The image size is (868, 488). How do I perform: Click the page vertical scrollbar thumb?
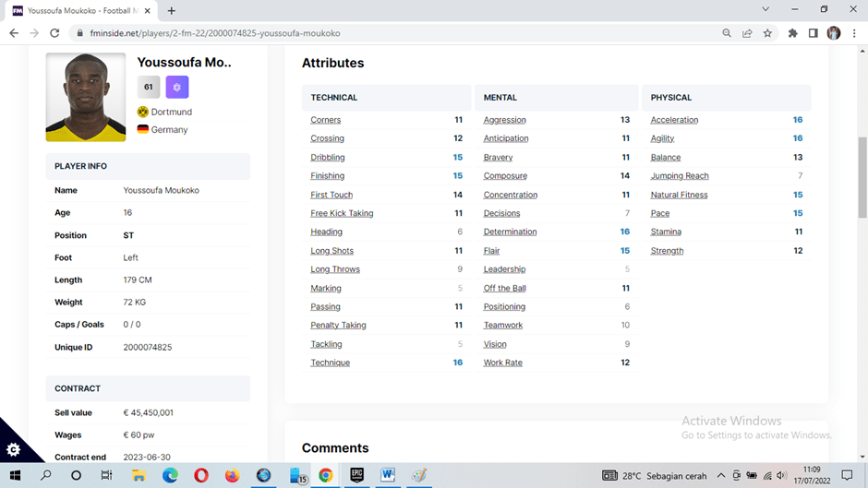click(862, 177)
